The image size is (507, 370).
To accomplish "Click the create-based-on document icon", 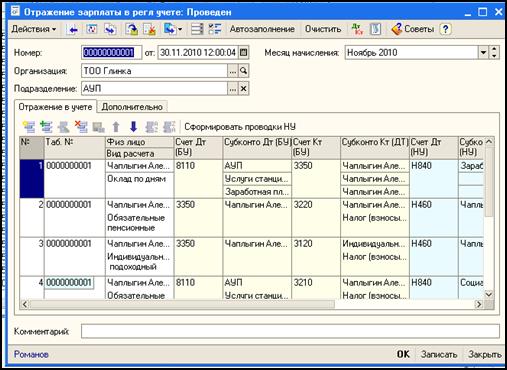I will (169, 29).
